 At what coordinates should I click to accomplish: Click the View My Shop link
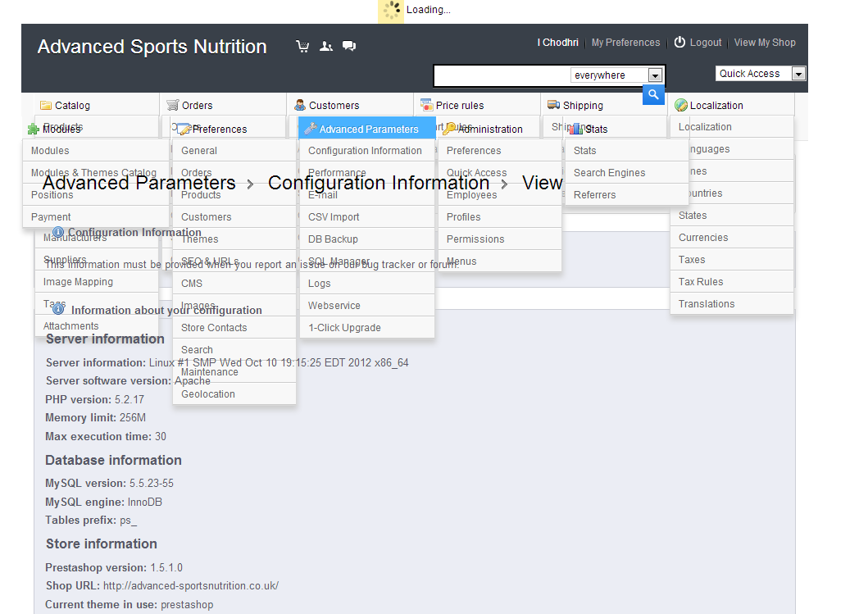(x=765, y=43)
